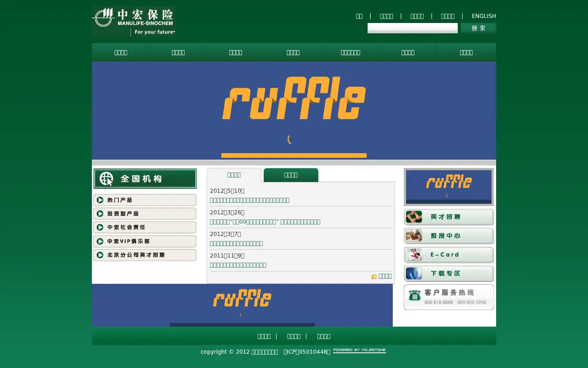Viewport: 588px width, 368px height.
Task: Click the bottom Ruffle banner player
Action: click(242, 305)
